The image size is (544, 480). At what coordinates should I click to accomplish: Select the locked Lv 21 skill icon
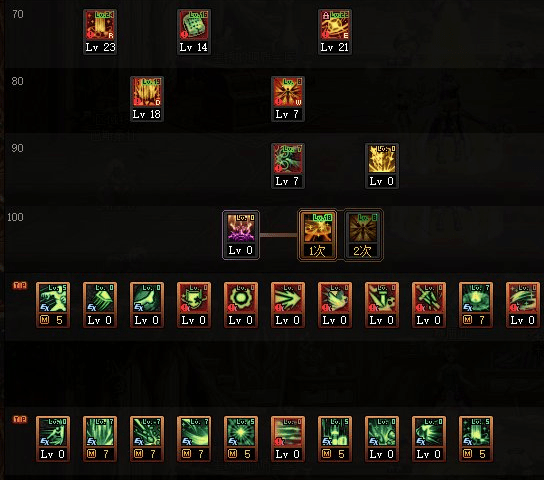pos(335,32)
